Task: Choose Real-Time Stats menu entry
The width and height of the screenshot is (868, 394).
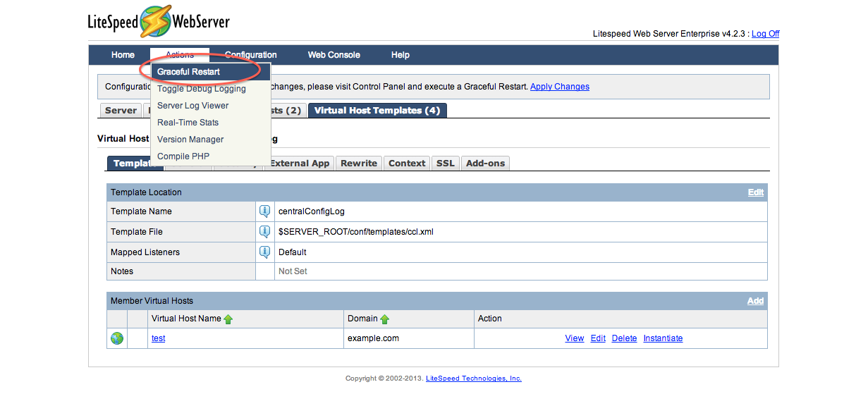Action: tap(211, 123)
